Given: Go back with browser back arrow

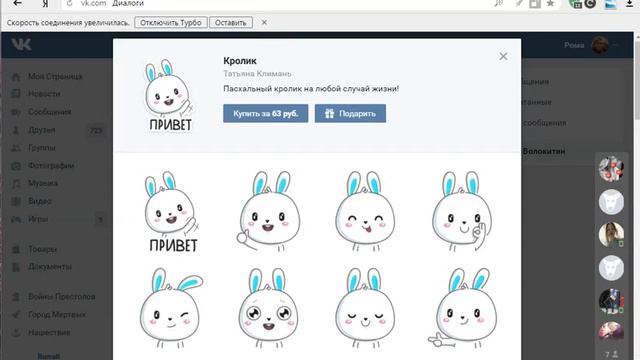Looking at the screenshot, I should [18, 3].
